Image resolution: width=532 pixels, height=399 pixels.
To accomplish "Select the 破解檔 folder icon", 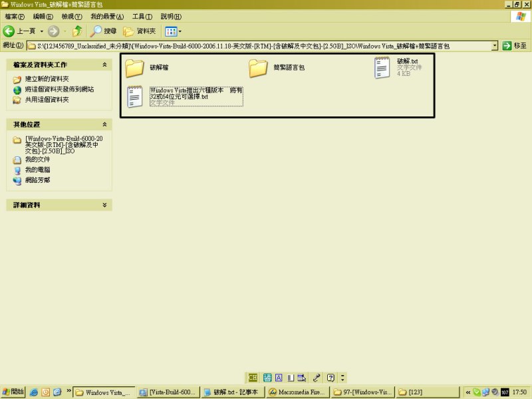I will tap(134, 68).
